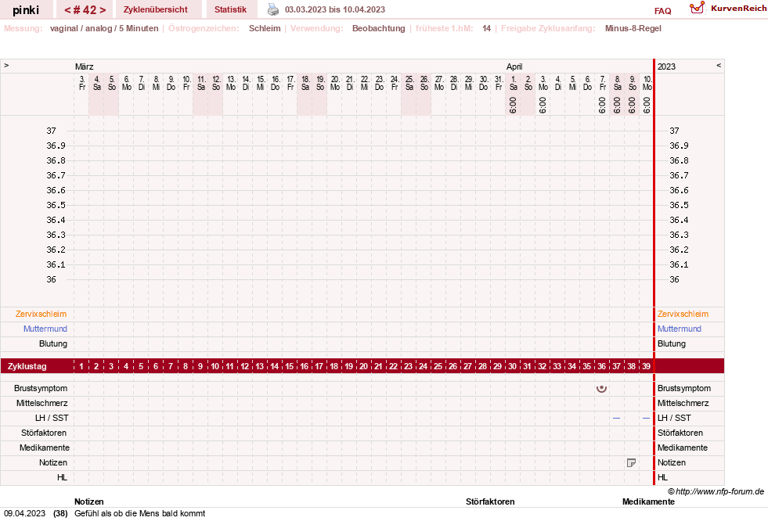Click the right Zervixschleim label
The image size is (768, 532).
pos(683,315)
